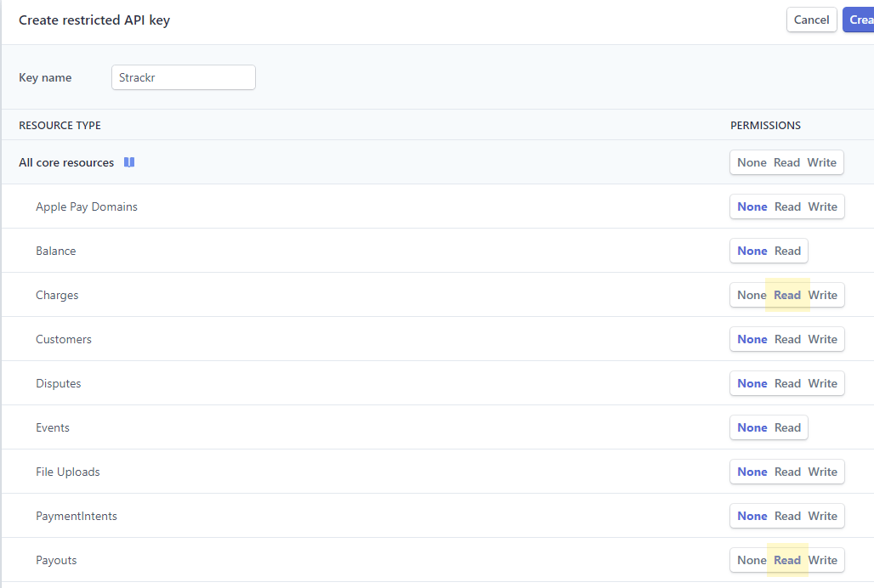The height and width of the screenshot is (588, 874).
Task: Click the Payouts row label
Action: point(56,560)
